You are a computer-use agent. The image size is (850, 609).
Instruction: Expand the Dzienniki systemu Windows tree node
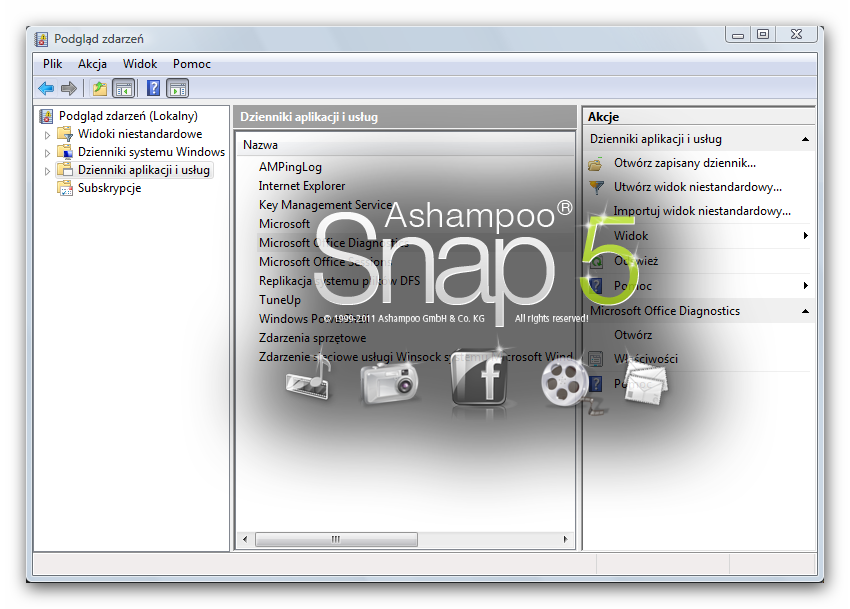click(x=48, y=153)
